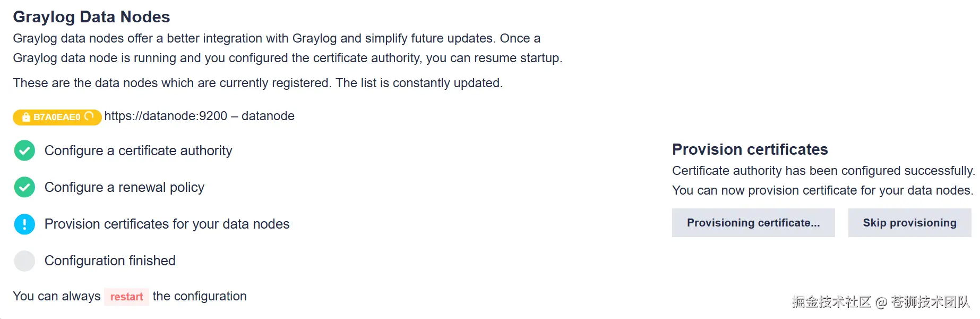Select the B7A0EAE0 node ID badge
Viewport: 980px width, 319px height.
tap(56, 117)
